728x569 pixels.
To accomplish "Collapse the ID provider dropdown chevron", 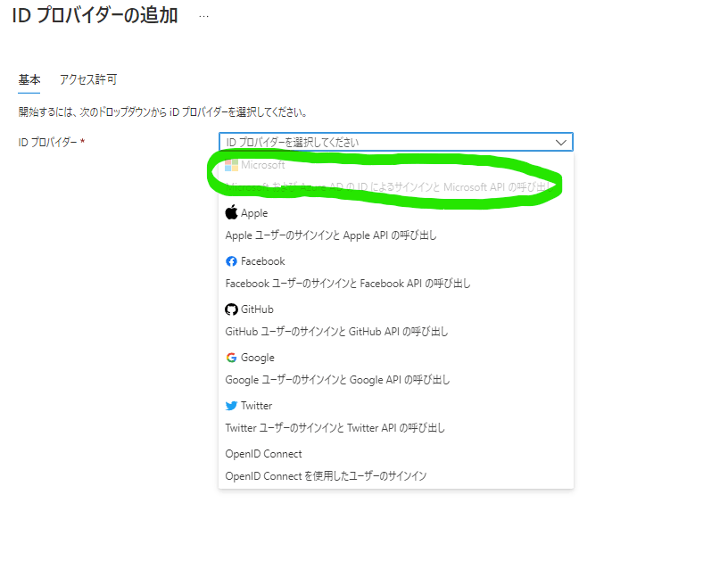I will (x=561, y=143).
